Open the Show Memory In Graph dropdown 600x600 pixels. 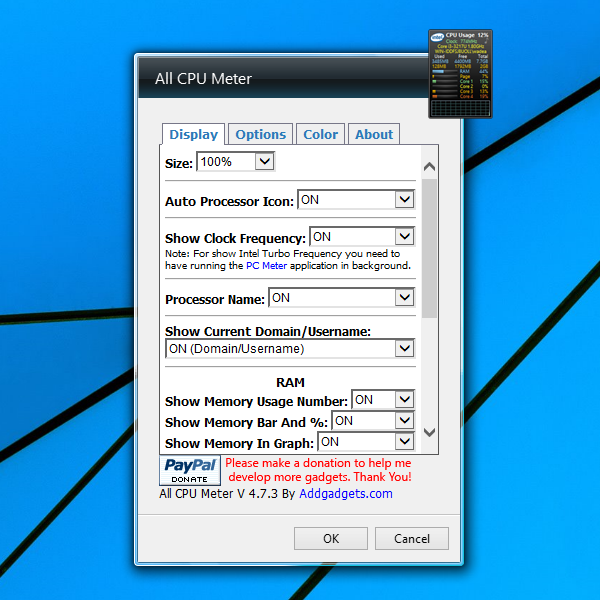point(366,442)
